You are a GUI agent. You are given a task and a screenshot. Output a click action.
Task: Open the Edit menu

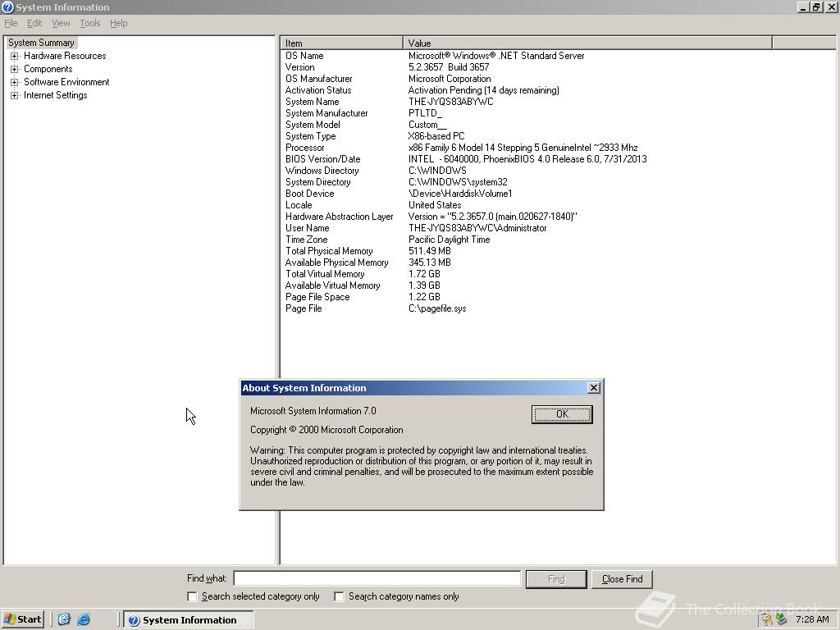34,23
